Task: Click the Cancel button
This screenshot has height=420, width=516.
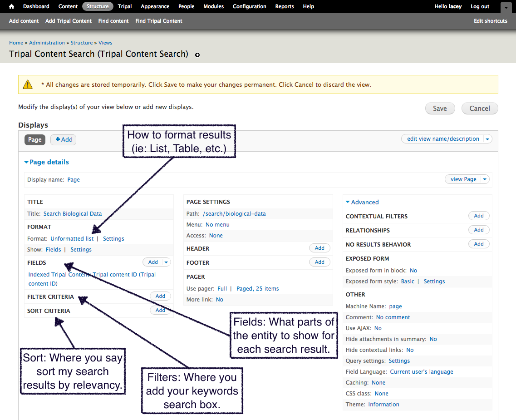Action: (x=480, y=109)
